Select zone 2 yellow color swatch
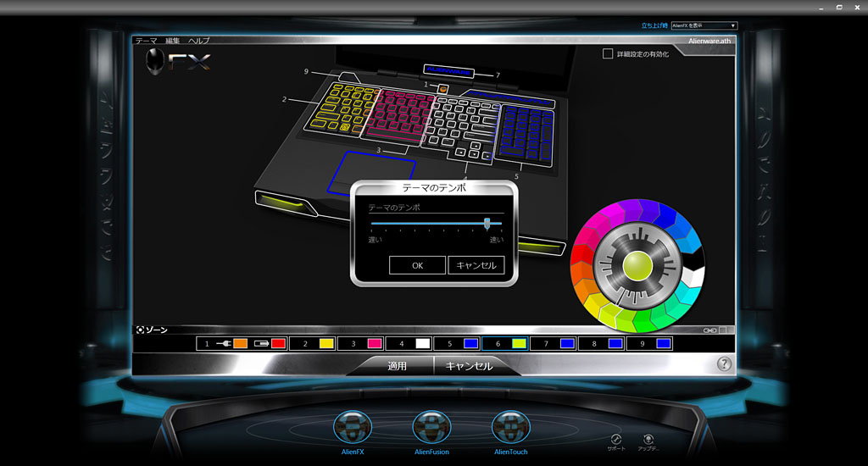868x466 pixels. click(x=326, y=344)
